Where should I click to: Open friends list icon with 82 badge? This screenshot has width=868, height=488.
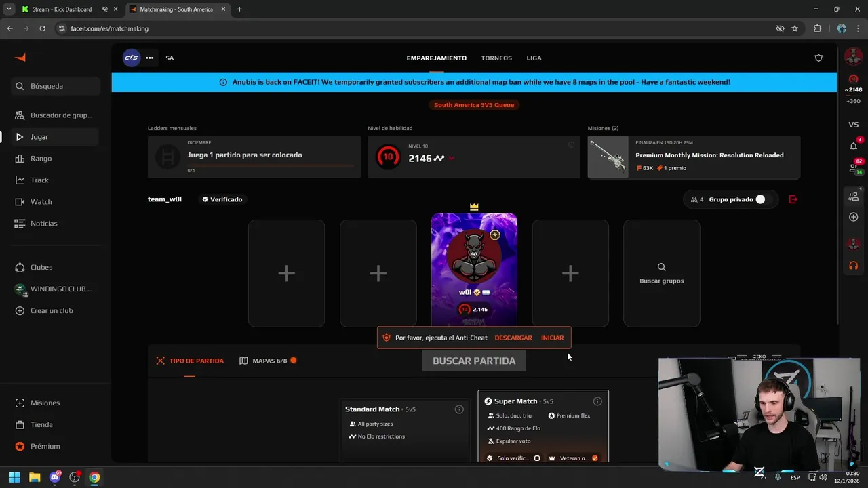pos(854,168)
